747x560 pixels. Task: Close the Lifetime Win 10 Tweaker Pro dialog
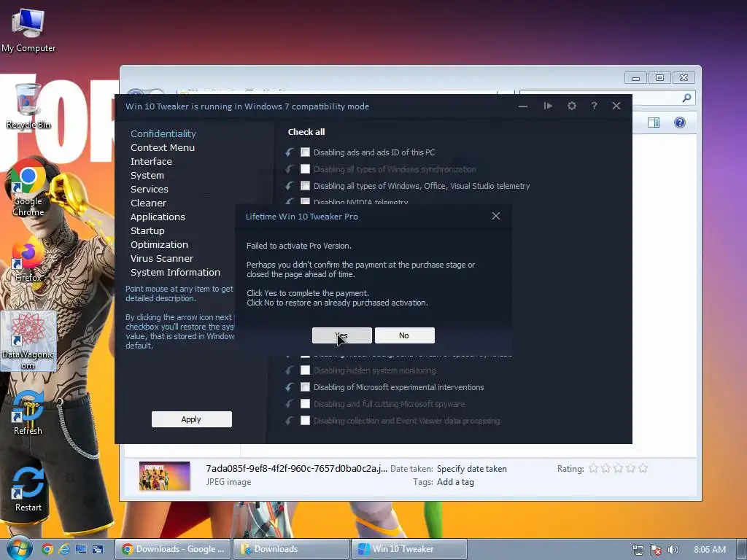(496, 216)
